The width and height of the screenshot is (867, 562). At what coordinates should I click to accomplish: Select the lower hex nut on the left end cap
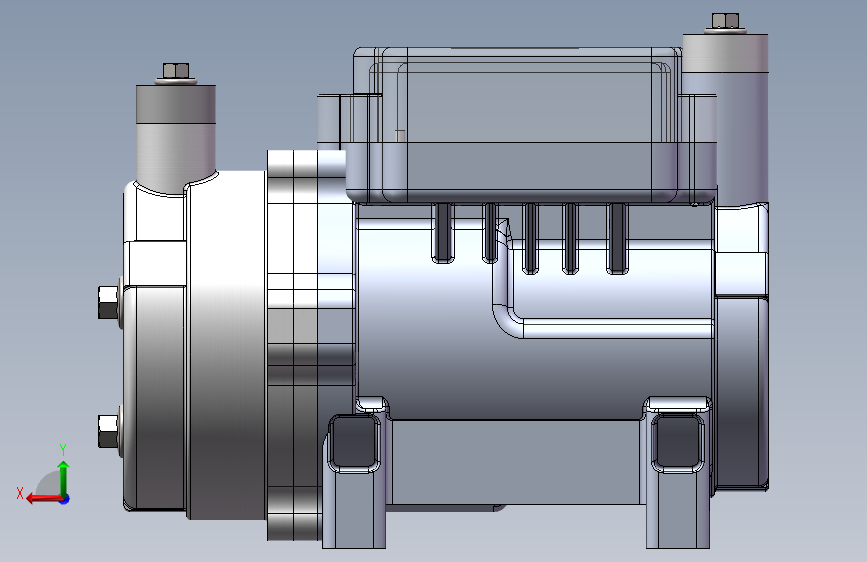point(109,431)
